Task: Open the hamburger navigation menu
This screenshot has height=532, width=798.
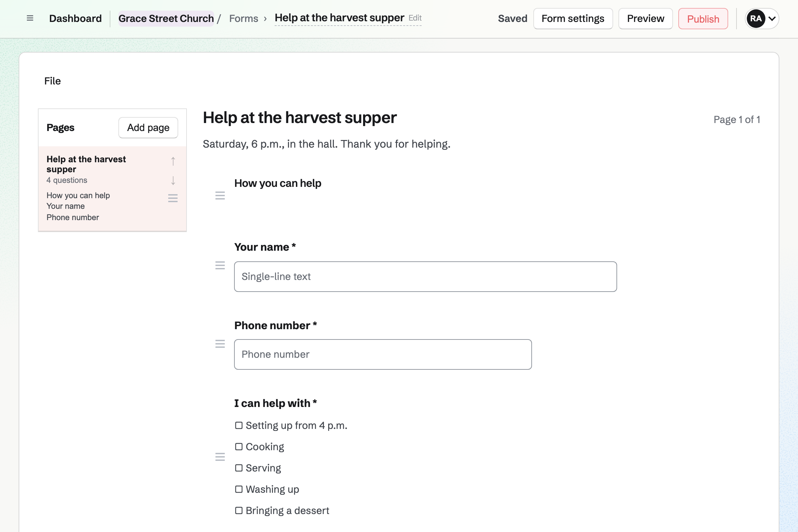Action: [x=30, y=18]
